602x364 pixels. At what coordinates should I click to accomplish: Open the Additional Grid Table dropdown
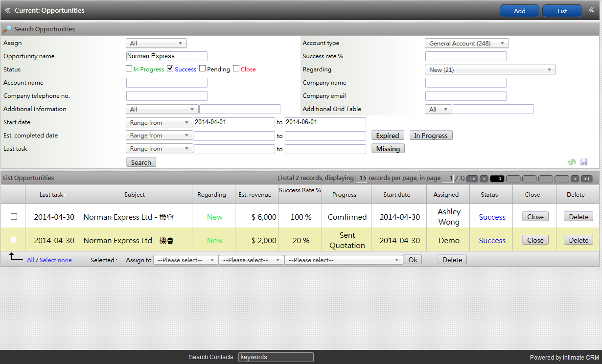[x=439, y=110]
